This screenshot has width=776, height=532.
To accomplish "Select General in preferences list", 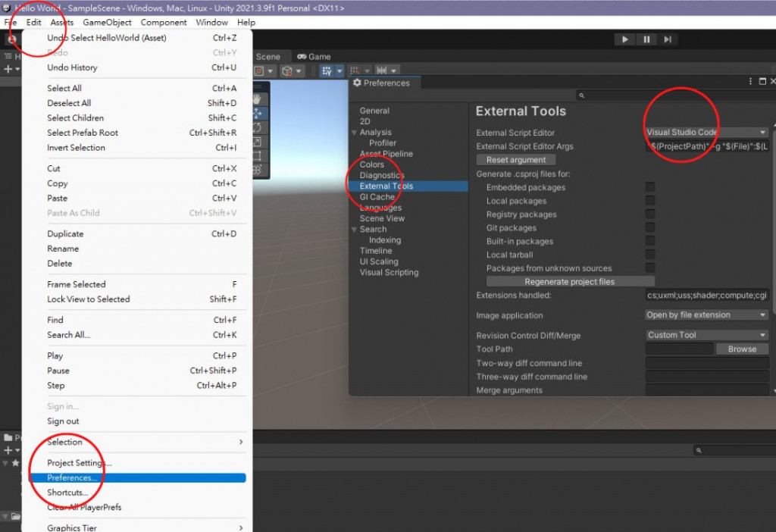I will [374, 111].
